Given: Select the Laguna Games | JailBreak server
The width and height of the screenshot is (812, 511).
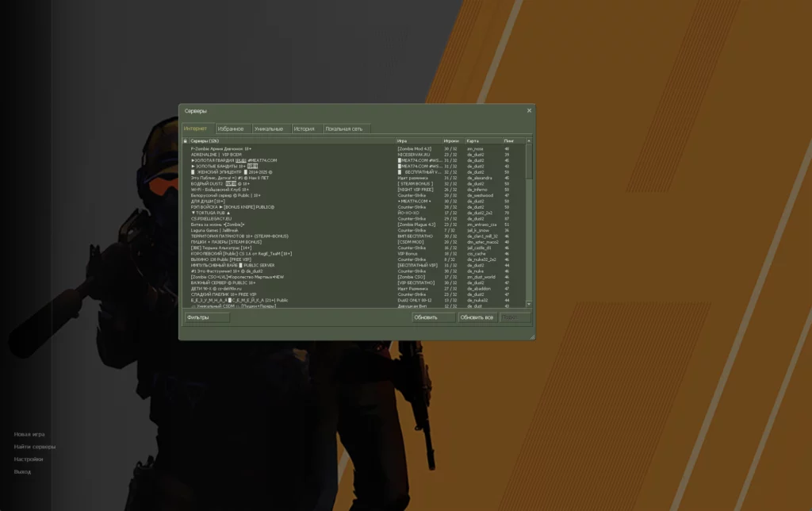Looking at the screenshot, I should point(354,230).
